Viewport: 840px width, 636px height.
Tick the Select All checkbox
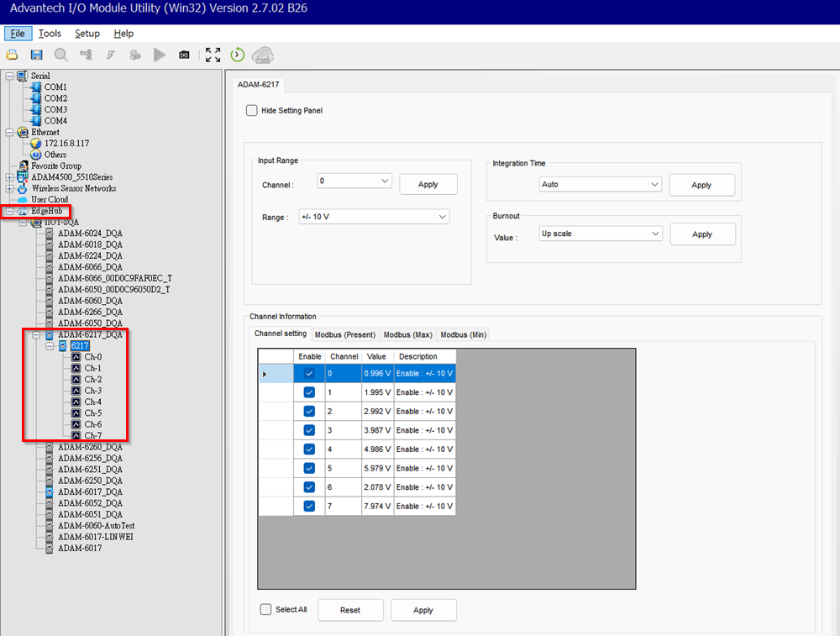pyautogui.click(x=266, y=609)
